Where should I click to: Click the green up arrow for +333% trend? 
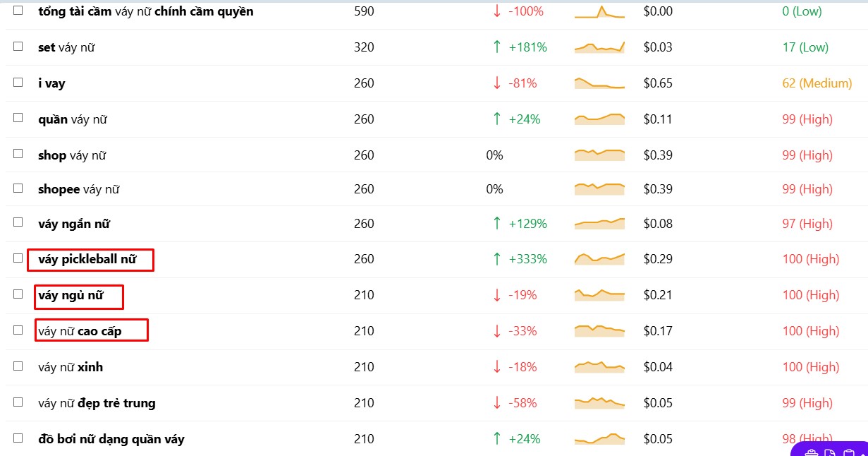[x=497, y=259]
